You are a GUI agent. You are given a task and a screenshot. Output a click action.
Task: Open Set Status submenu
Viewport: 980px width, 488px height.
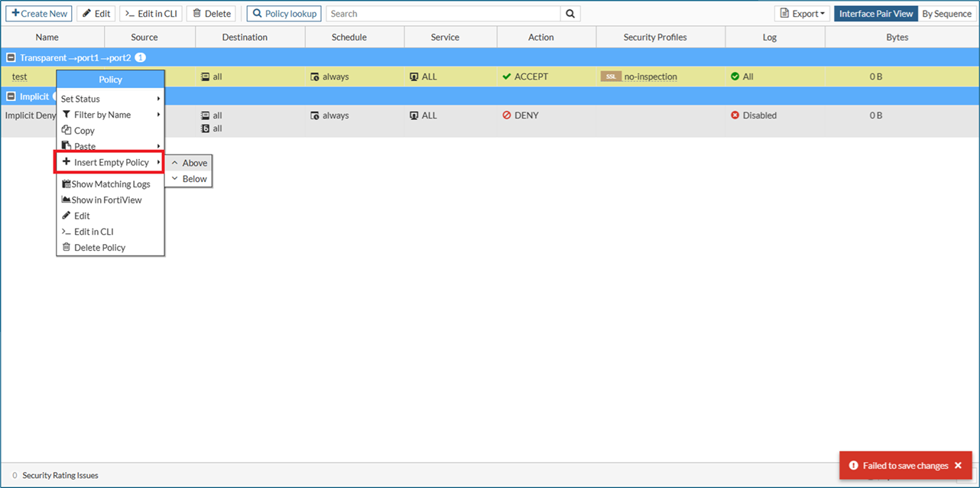tap(111, 99)
